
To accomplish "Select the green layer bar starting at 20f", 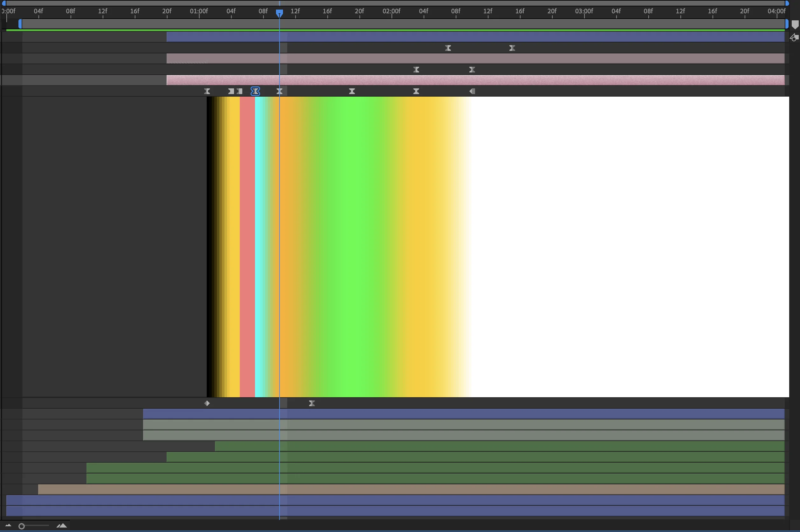I will tap(476, 457).
